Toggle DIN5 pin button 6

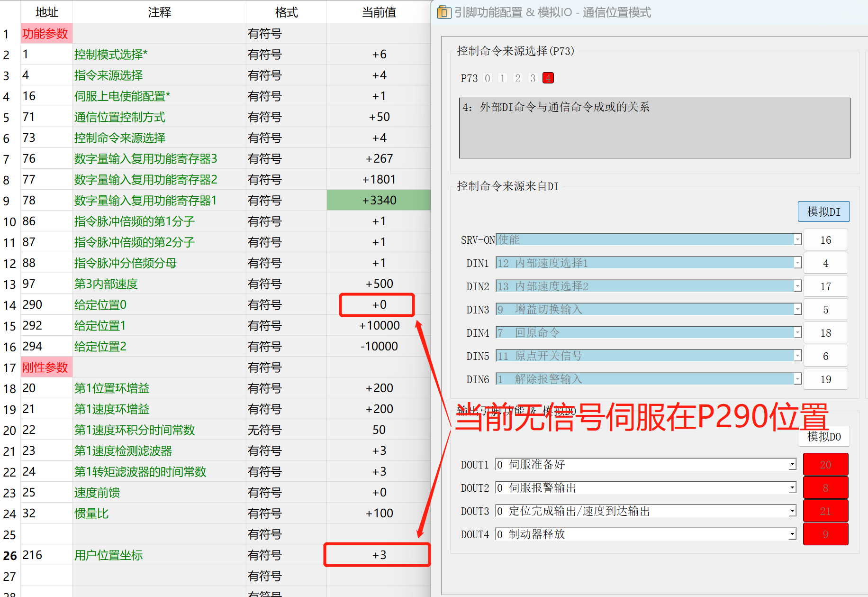pos(826,356)
